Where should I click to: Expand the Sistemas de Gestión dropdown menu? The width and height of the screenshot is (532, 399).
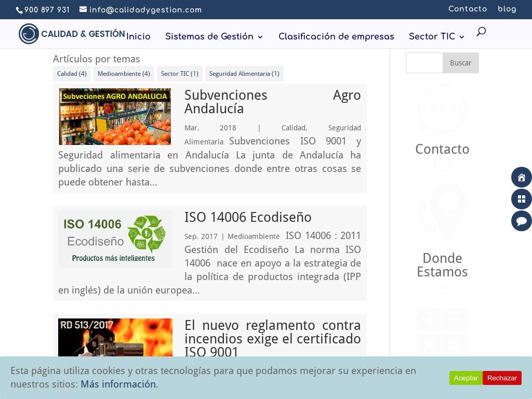[x=209, y=37]
